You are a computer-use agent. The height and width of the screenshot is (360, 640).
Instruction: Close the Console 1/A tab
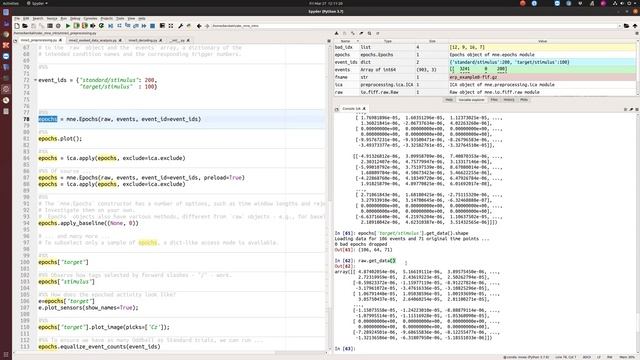point(364,109)
